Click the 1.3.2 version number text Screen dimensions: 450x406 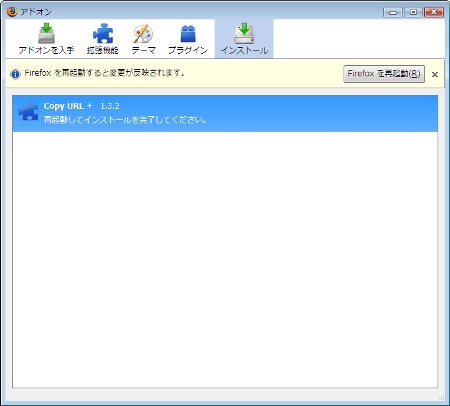pyautogui.click(x=110, y=106)
